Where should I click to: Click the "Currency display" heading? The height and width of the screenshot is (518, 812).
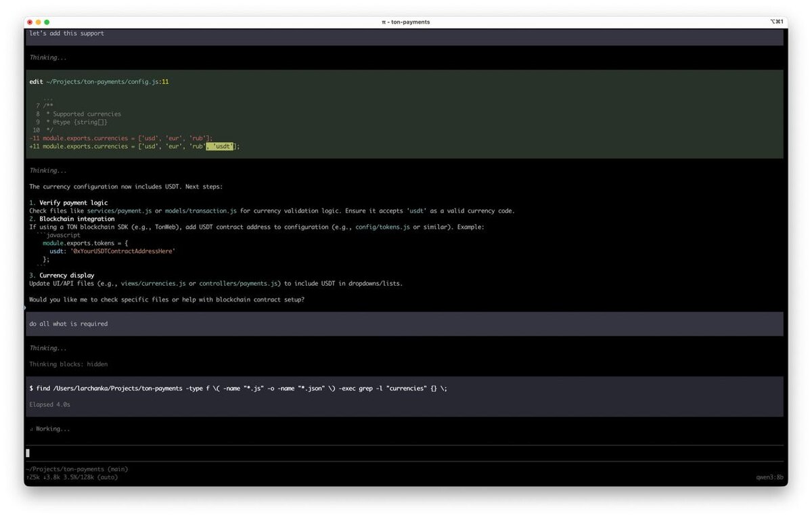click(67, 276)
